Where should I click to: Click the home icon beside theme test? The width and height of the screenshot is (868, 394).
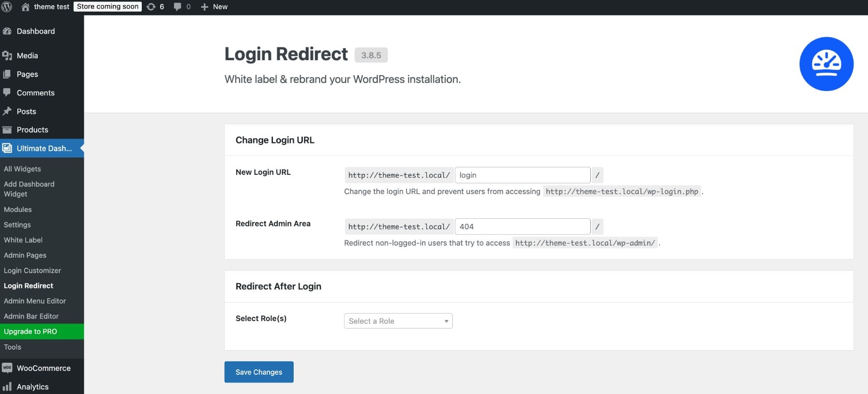26,7
